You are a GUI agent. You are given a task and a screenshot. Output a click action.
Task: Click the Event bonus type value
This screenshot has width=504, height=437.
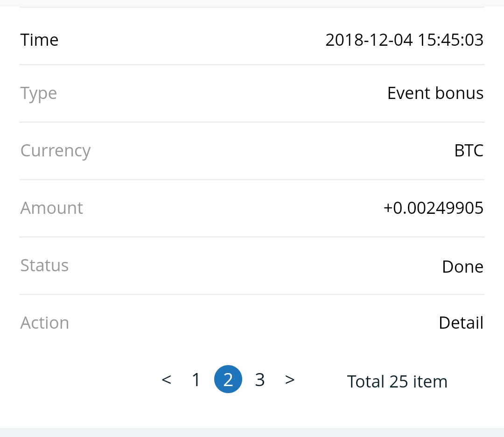(x=435, y=93)
